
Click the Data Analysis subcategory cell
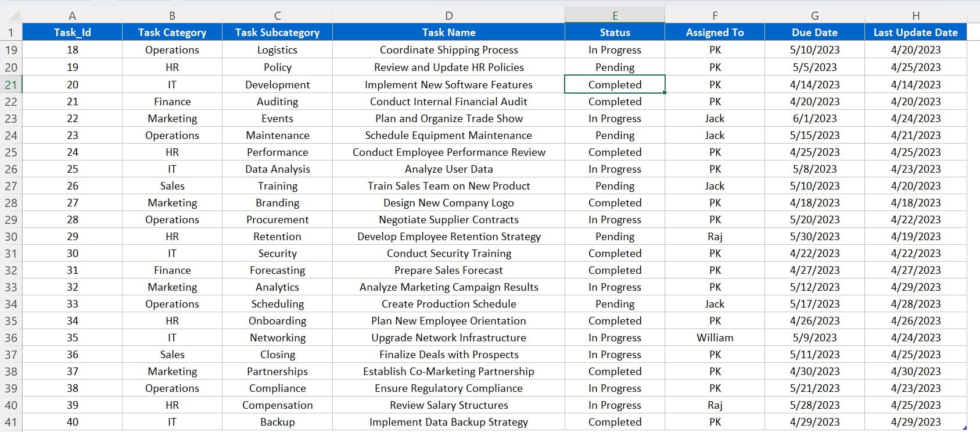point(277,169)
